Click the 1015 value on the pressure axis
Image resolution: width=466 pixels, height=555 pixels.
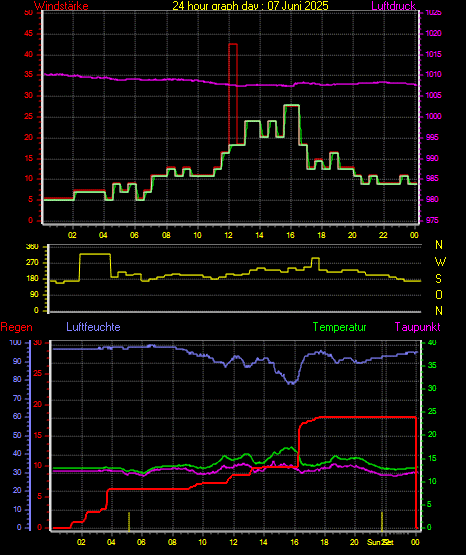click(x=433, y=54)
